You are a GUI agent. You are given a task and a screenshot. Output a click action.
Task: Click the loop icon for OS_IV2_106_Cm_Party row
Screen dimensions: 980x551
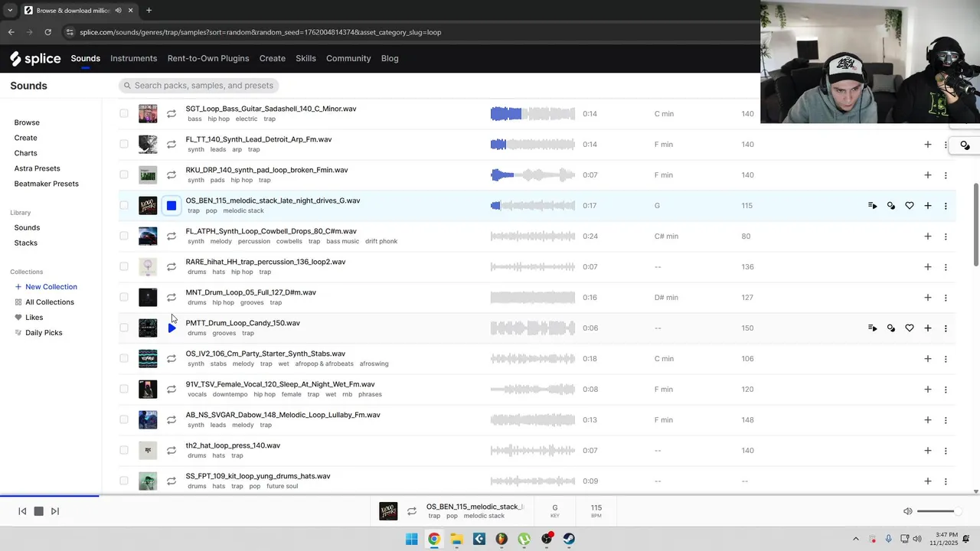pos(171,358)
